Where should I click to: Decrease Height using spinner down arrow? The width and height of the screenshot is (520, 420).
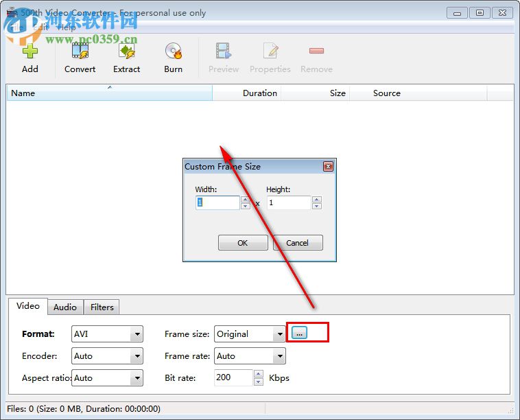pyautogui.click(x=317, y=206)
